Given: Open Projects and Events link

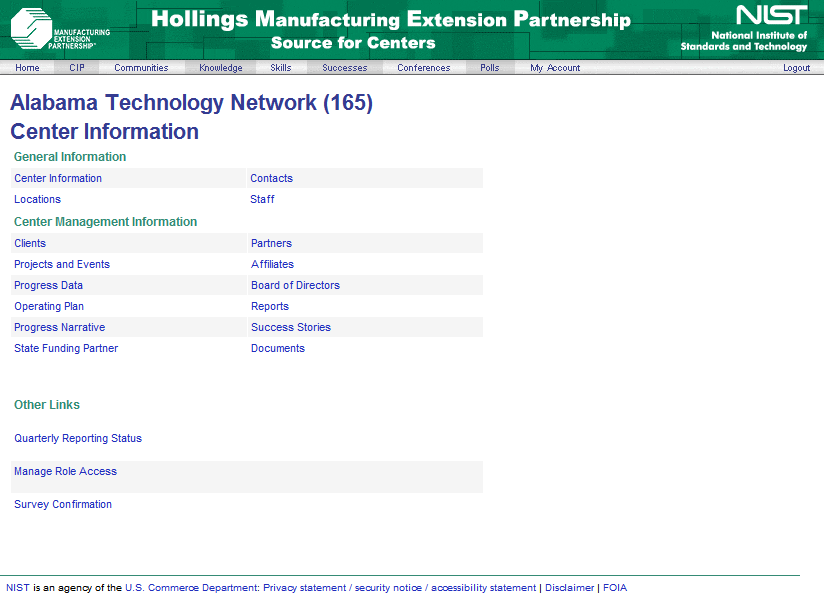Looking at the screenshot, I should (62, 264).
